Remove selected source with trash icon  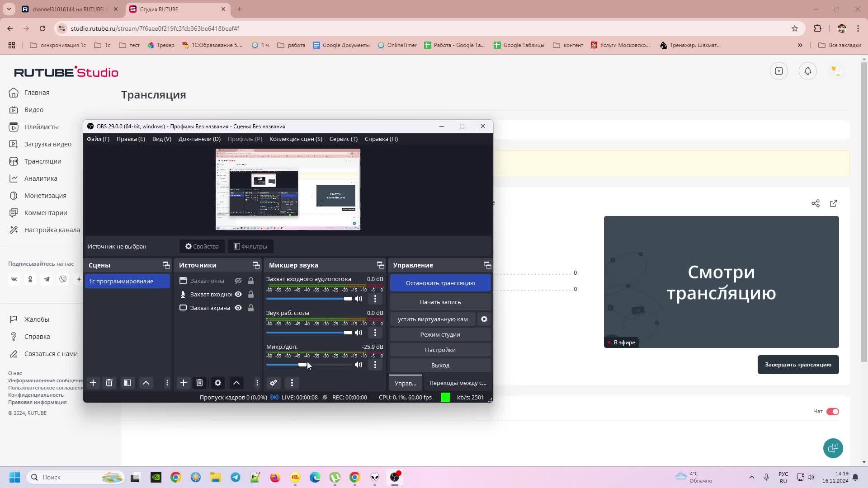point(199,383)
